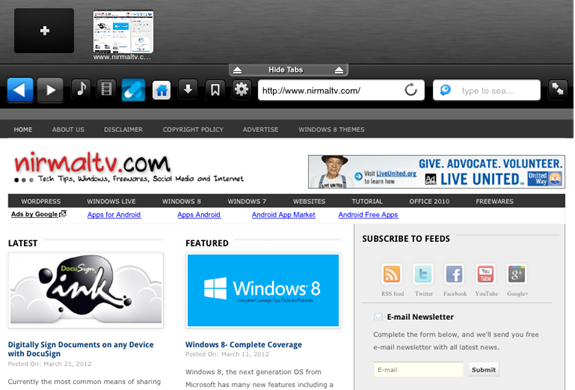This screenshot has width=575, height=390.
Task: Select the FREEWARES category tab
Action: [x=494, y=201]
